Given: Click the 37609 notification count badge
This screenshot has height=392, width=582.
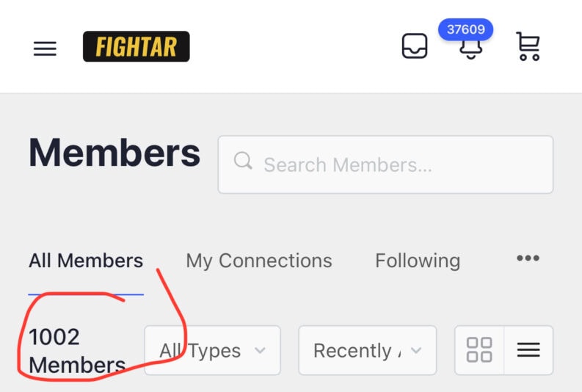Looking at the screenshot, I should click(x=465, y=30).
